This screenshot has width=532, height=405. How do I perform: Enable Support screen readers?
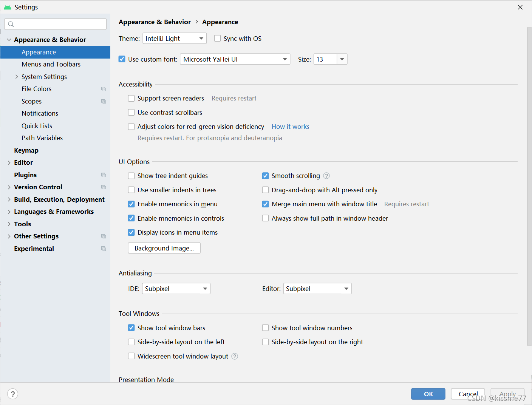click(131, 98)
